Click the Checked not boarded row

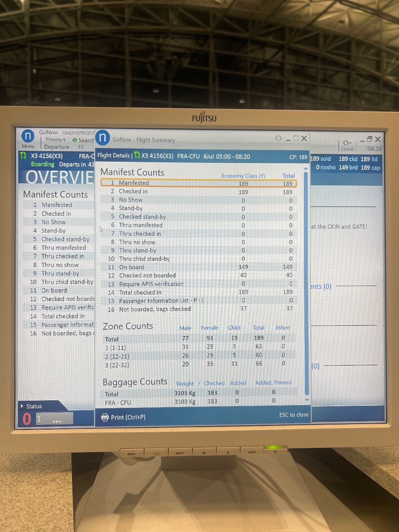(x=199, y=276)
